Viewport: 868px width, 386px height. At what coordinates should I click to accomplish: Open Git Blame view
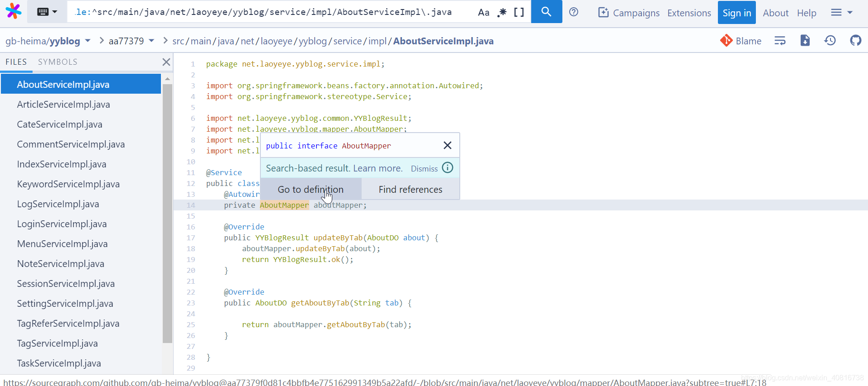click(x=741, y=41)
